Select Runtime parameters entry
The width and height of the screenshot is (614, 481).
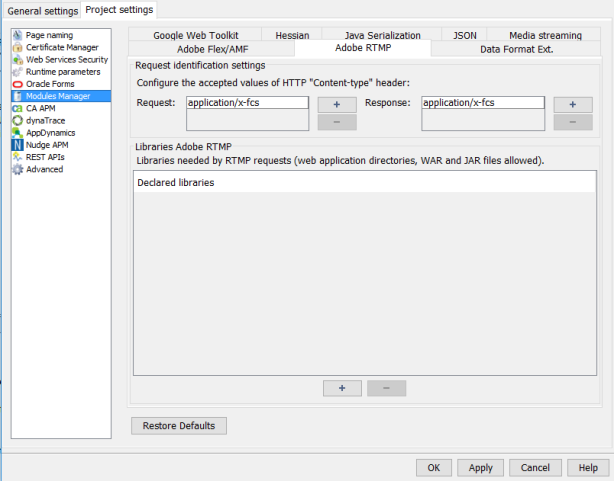[x=63, y=72]
